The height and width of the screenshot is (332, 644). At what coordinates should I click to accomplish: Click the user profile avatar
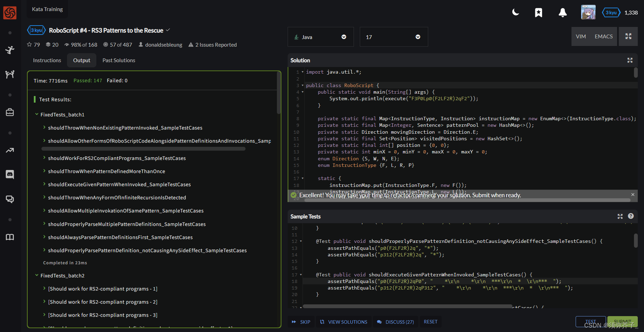tap(588, 12)
